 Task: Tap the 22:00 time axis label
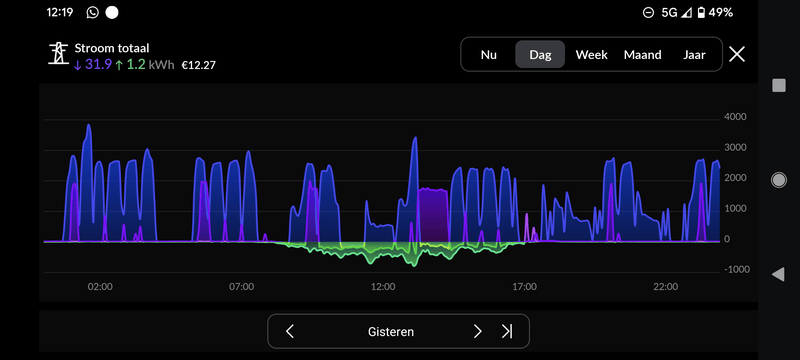[666, 287]
